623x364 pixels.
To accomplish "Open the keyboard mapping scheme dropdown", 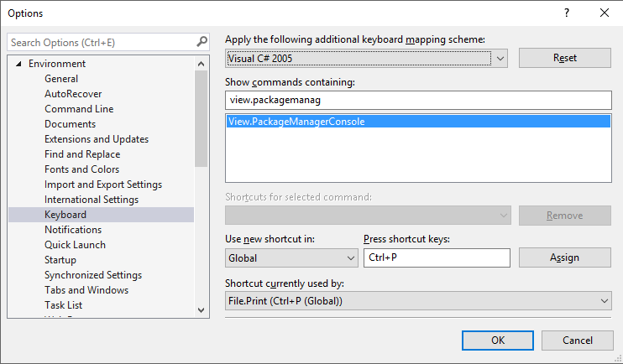I will point(500,59).
